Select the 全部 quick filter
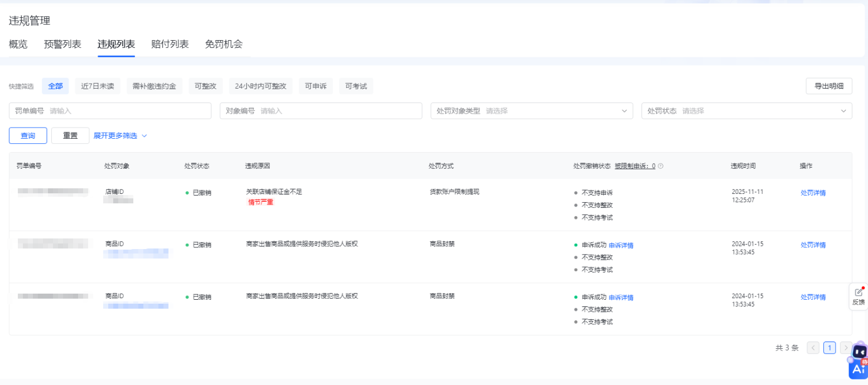The height and width of the screenshot is (385, 868). [55, 86]
